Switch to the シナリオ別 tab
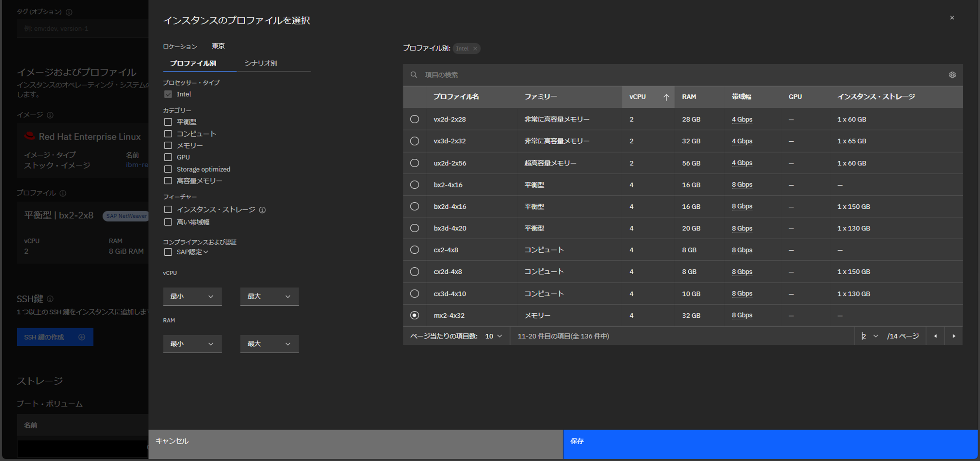 [x=261, y=64]
